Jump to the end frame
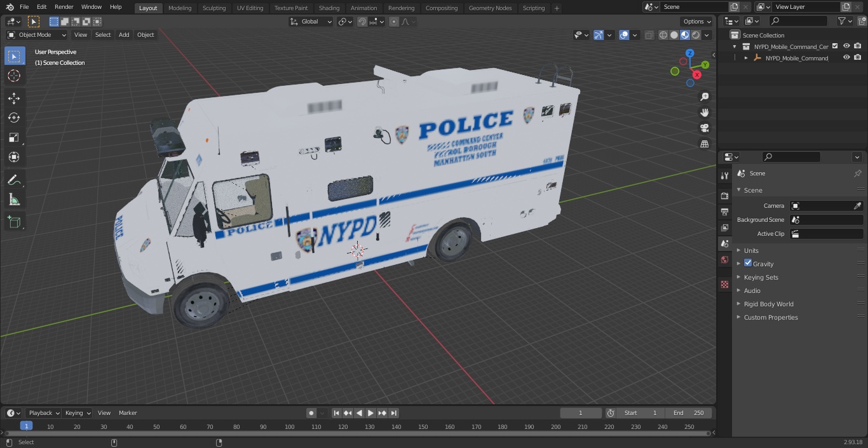 (x=393, y=413)
